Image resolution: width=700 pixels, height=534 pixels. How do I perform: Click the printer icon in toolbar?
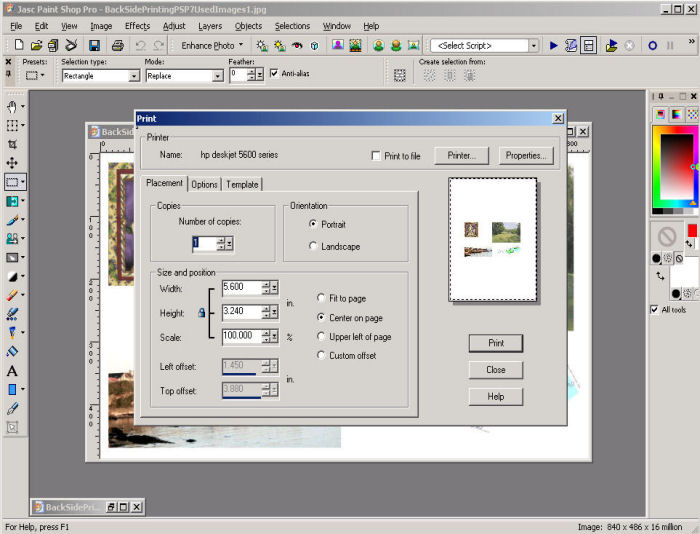117,46
